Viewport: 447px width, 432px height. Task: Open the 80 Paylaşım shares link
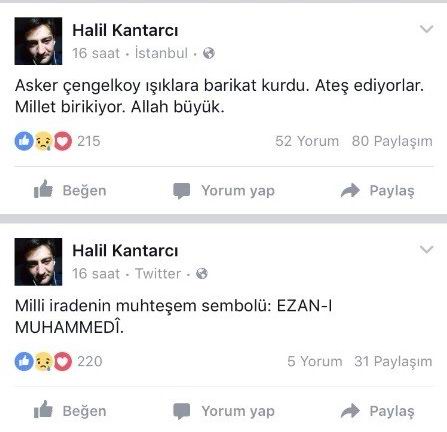pos(392,141)
